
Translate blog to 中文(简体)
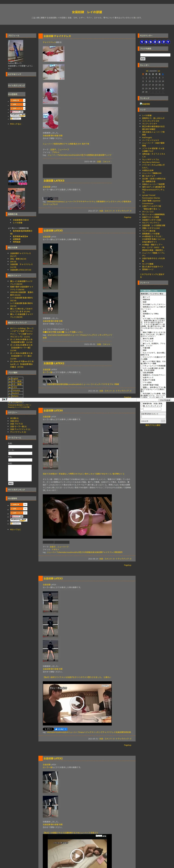tap(17, 381)
